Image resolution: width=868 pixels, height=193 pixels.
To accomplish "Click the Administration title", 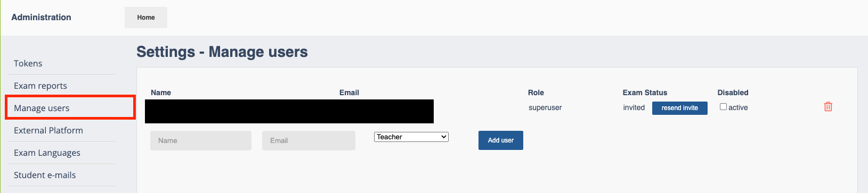I will [x=41, y=17].
